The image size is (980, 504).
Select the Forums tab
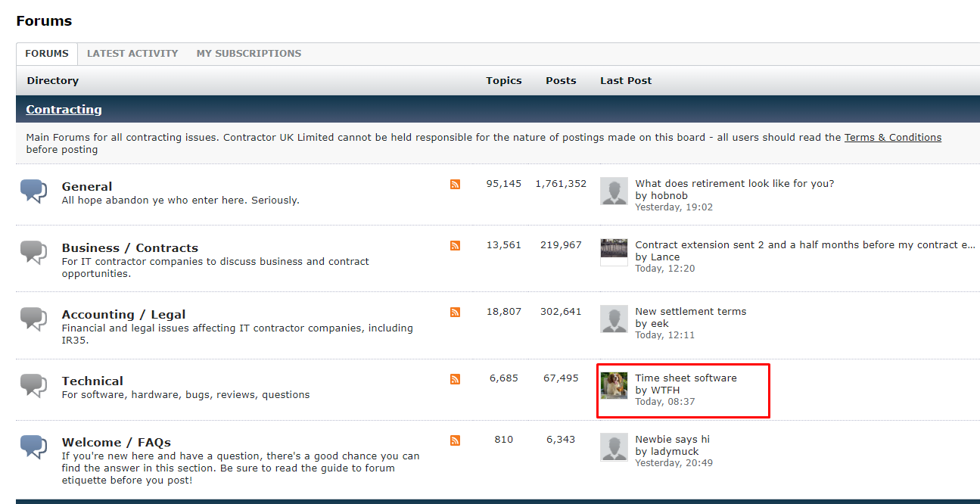(47, 54)
